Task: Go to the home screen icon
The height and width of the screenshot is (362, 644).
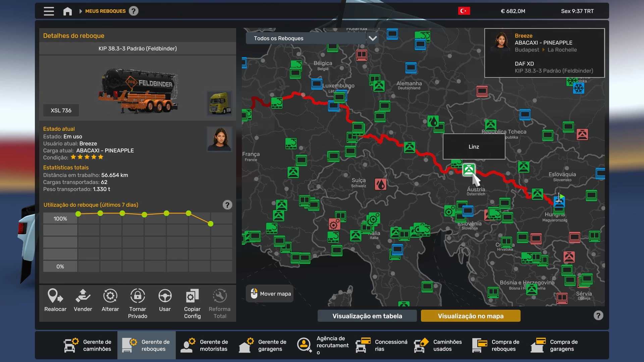Action: point(67,11)
